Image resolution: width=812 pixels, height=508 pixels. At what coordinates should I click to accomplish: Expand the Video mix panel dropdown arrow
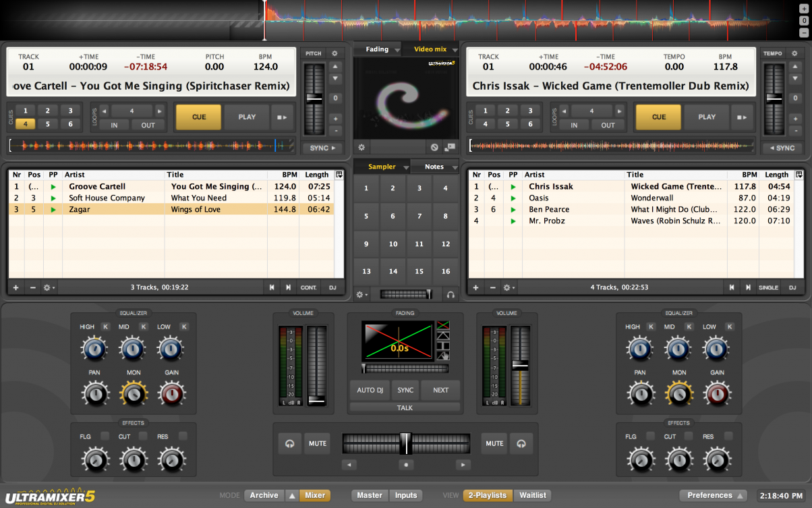[x=455, y=50]
